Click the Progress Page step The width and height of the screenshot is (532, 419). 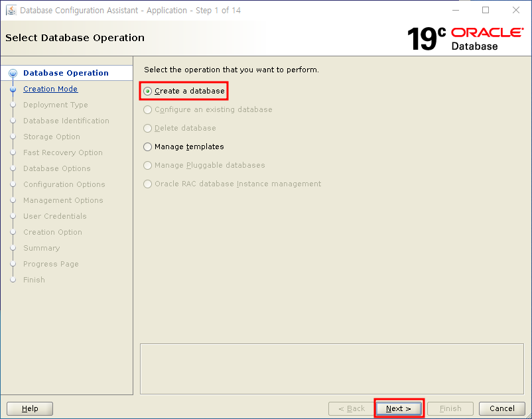(x=51, y=264)
